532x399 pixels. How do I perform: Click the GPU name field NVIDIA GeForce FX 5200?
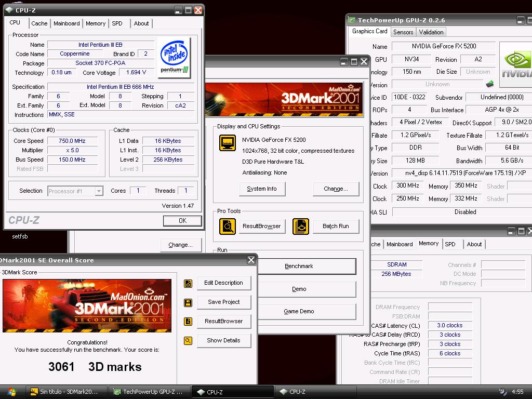444,46
